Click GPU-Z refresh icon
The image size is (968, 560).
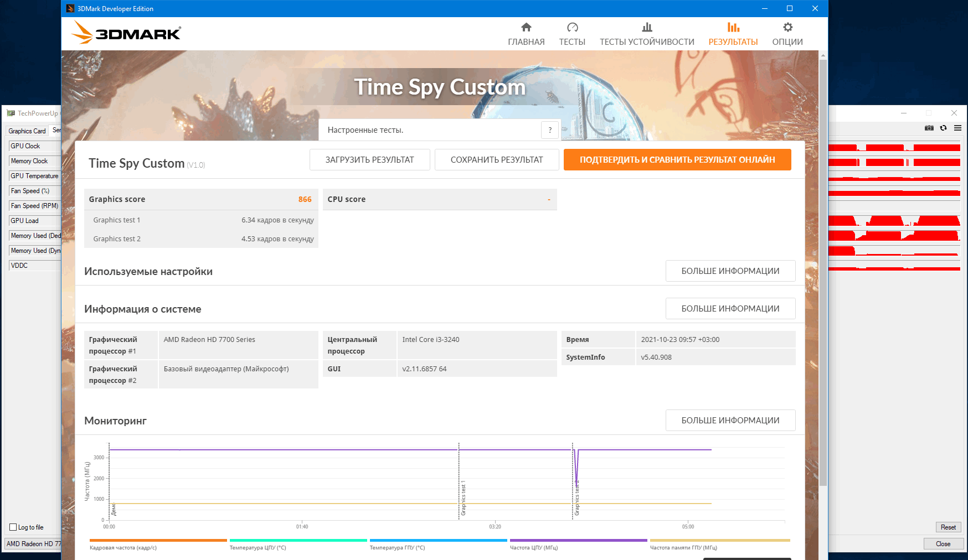click(943, 128)
